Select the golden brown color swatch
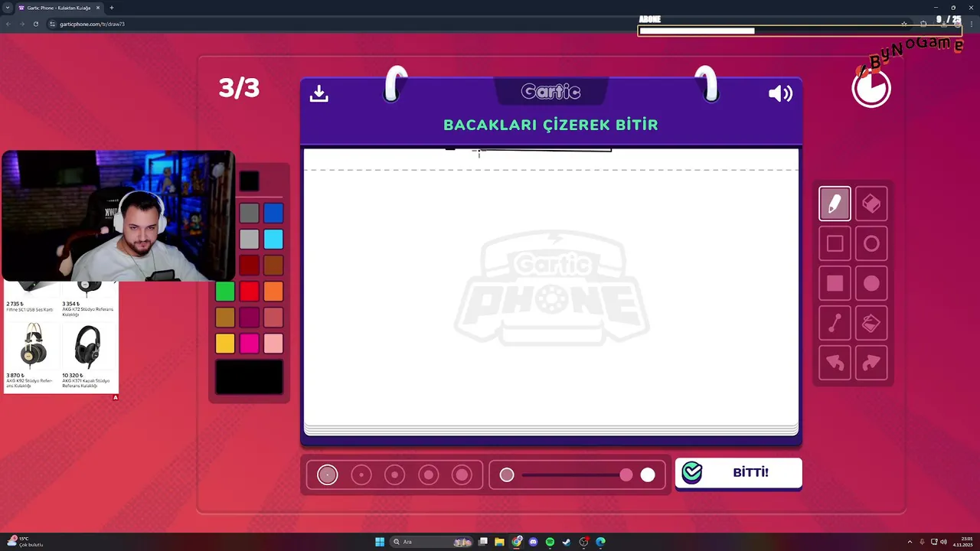The image size is (980, 551). click(225, 317)
